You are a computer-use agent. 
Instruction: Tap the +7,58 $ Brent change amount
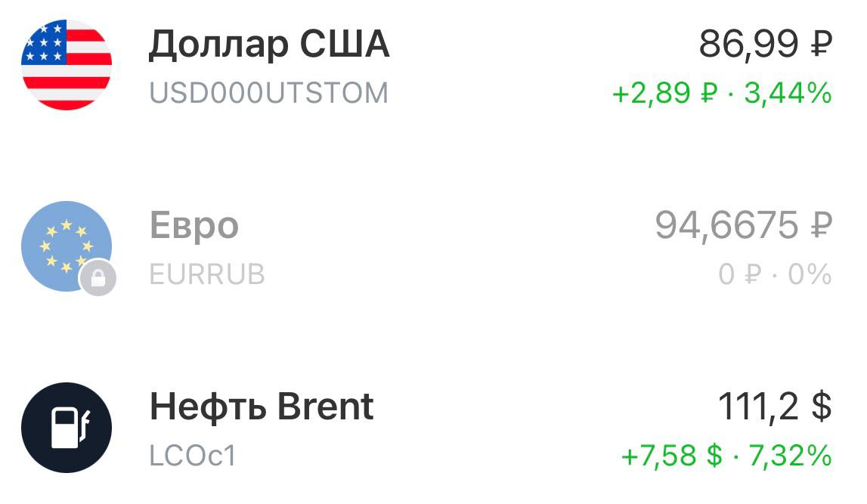670,456
